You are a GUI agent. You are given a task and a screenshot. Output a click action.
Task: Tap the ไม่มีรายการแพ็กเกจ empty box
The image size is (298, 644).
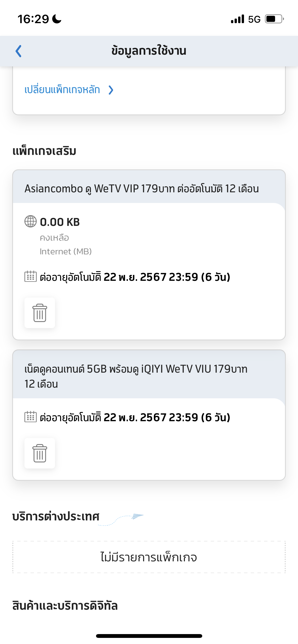point(149,557)
